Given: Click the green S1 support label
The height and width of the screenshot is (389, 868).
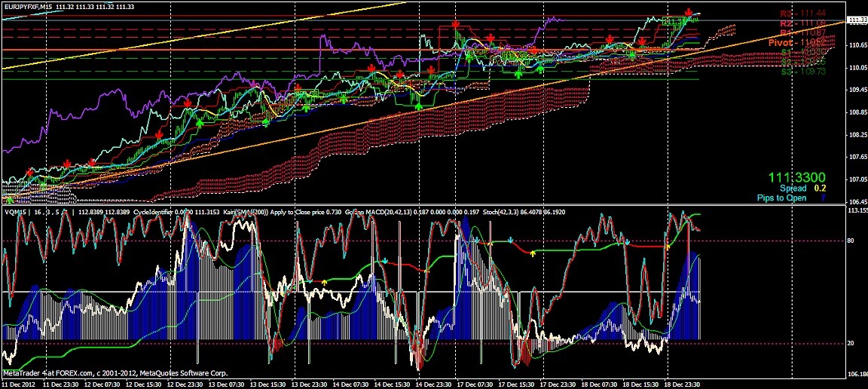Looking at the screenshot, I should (804, 52).
